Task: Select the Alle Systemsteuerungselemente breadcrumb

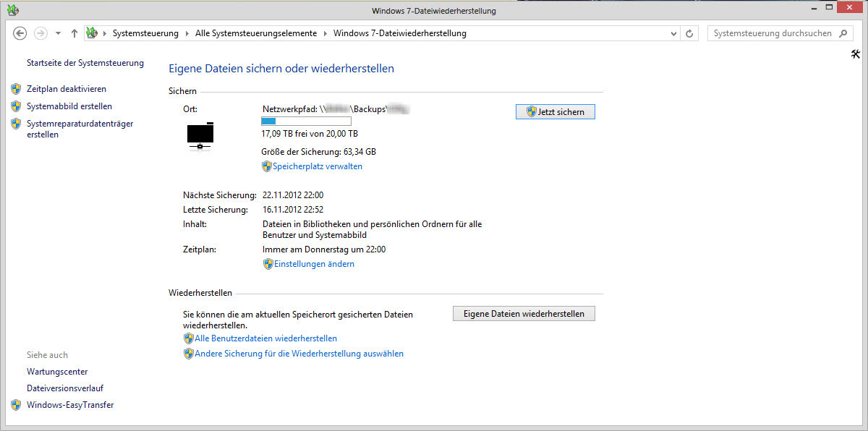Action: (x=256, y=33)
